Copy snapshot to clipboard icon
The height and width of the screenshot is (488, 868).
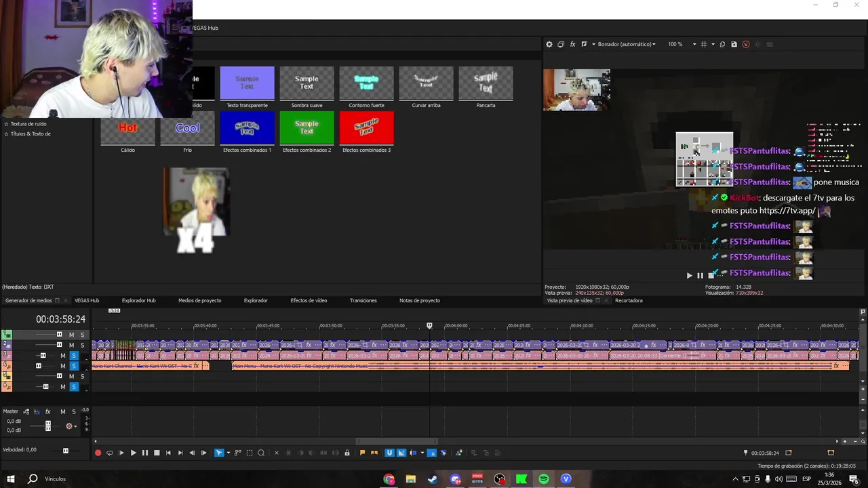point(722,44)
